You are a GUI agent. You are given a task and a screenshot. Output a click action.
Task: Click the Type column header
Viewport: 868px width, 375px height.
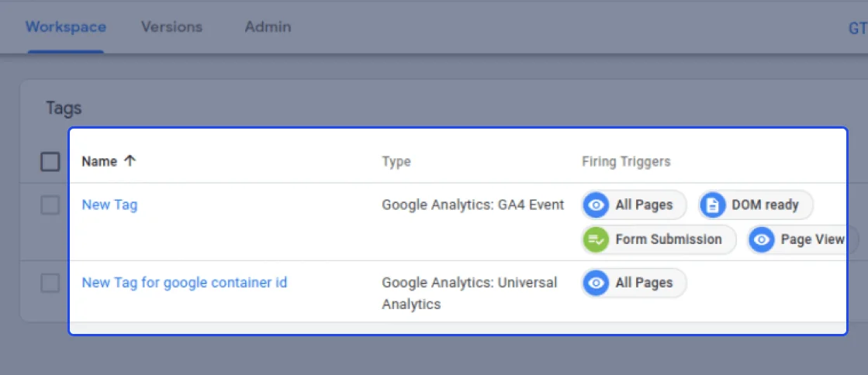[x=396, y=161]
